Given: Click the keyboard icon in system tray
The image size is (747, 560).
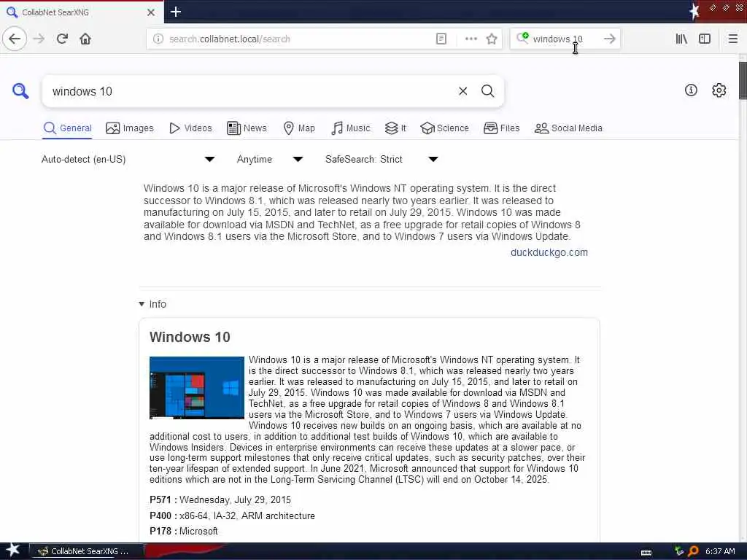Looking at the screenshot, I should [x=646, y=552].
